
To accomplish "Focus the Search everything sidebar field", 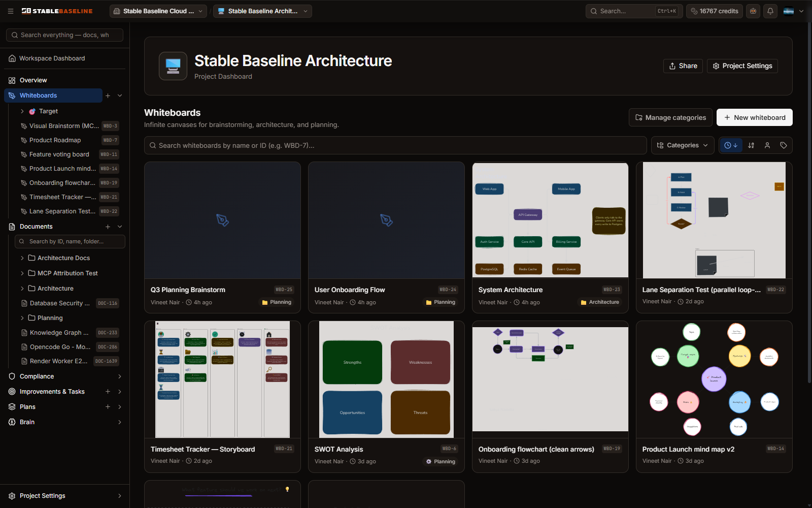I will coord(64,35).
